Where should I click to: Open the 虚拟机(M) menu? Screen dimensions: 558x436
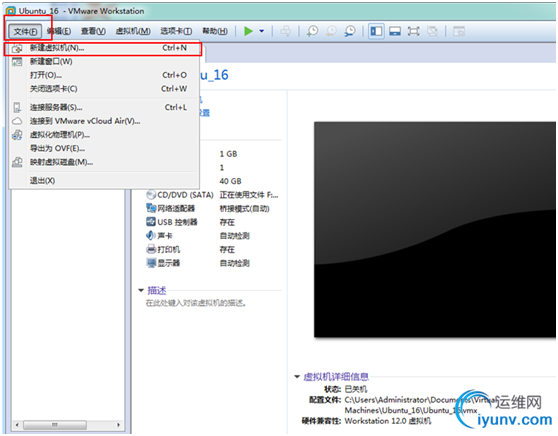133,32
